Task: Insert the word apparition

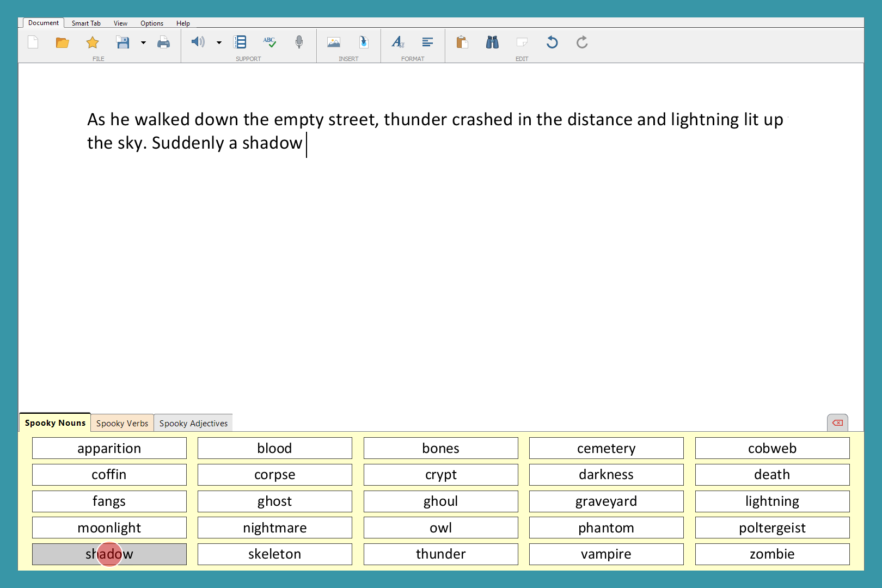Action: [109, 448]
